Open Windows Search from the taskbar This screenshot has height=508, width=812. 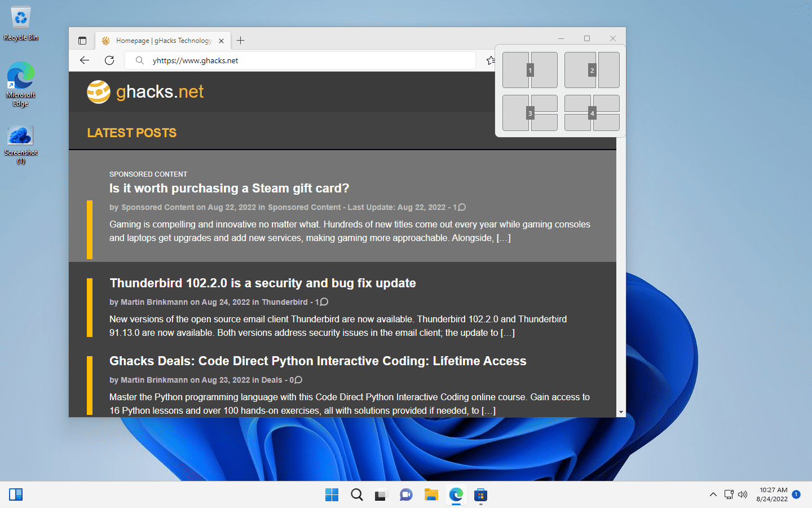point(356,494)
